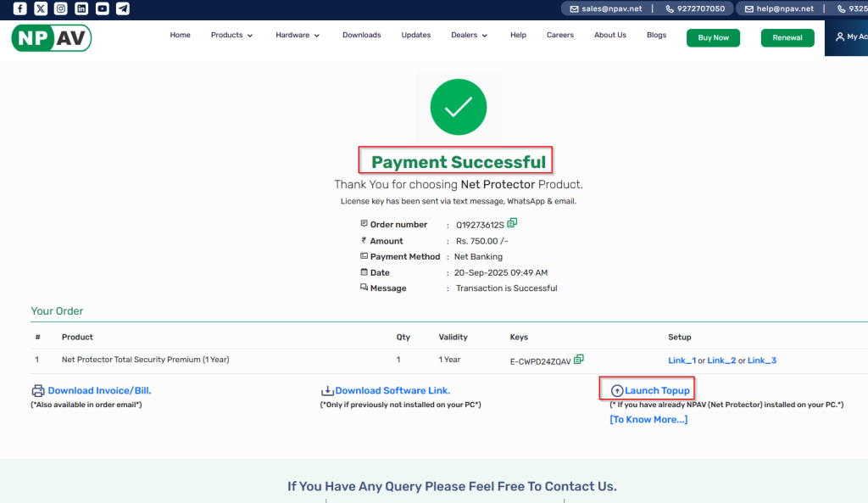868x503 pixels.
Task: Open the LinkedIn social icon
Action: 81,8
